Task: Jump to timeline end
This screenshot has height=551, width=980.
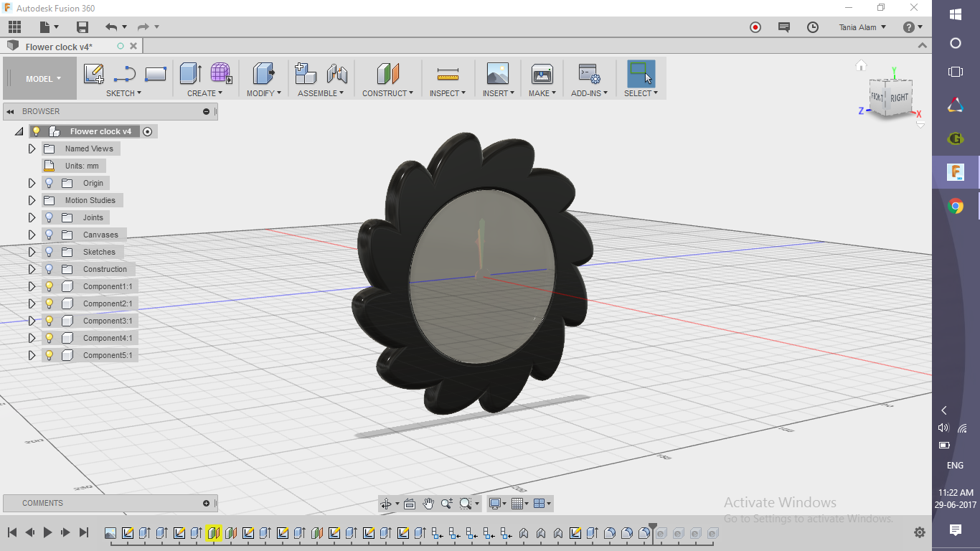Action: pyautogui.click(x=83, y=532)
